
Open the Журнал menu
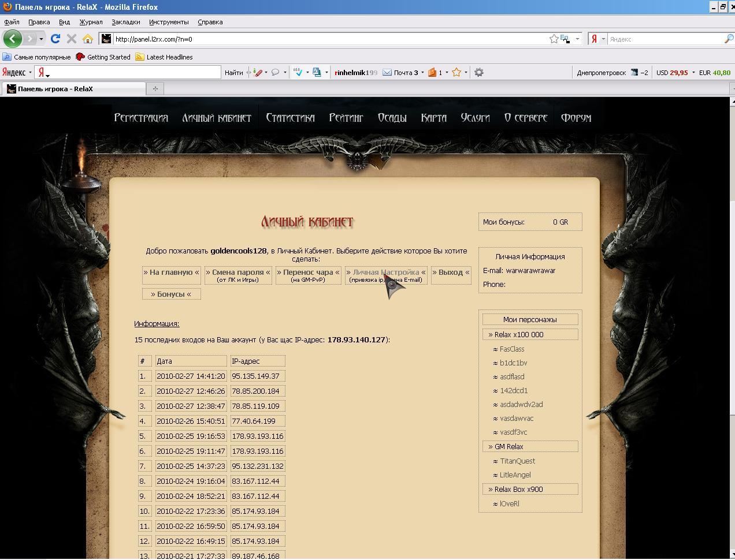91,22
